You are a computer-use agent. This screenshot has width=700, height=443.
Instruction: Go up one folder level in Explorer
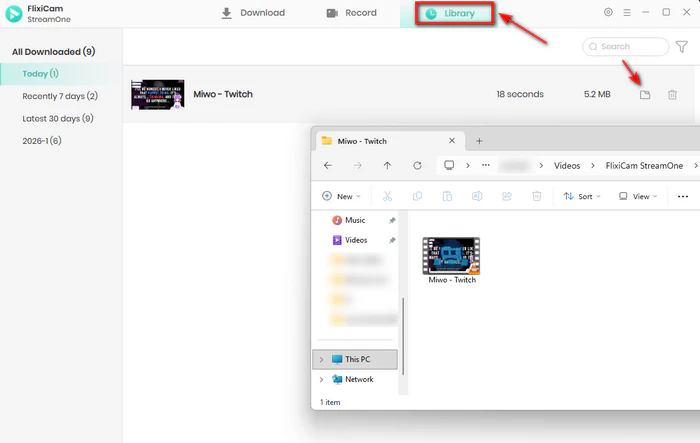click(388, 165)
